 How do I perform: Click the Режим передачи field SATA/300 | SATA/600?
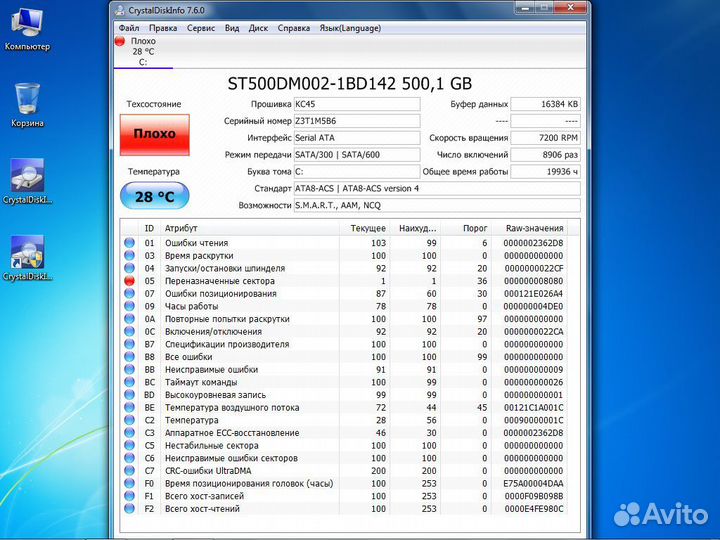tap(357, 155)
